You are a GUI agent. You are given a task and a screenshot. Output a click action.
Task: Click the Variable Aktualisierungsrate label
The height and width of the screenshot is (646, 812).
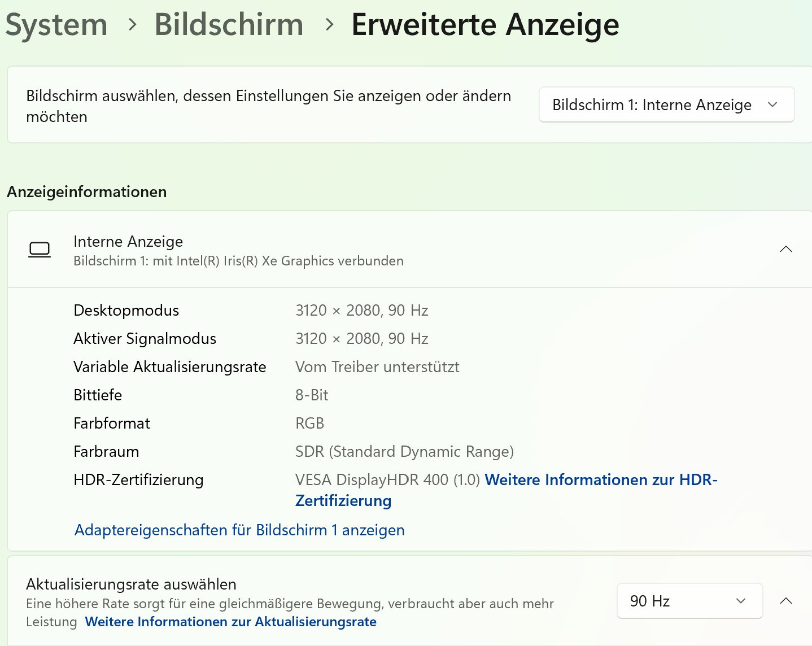[x=169, y=367]
